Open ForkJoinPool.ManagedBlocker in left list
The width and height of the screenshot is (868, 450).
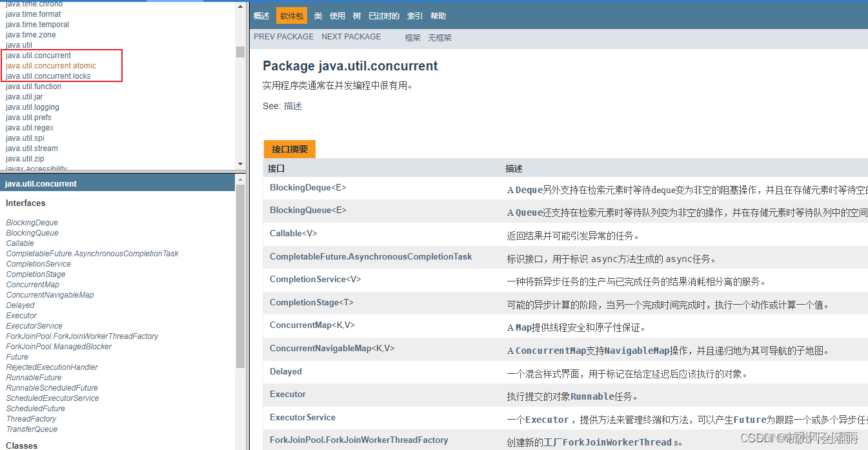click(x=59, y=347)
